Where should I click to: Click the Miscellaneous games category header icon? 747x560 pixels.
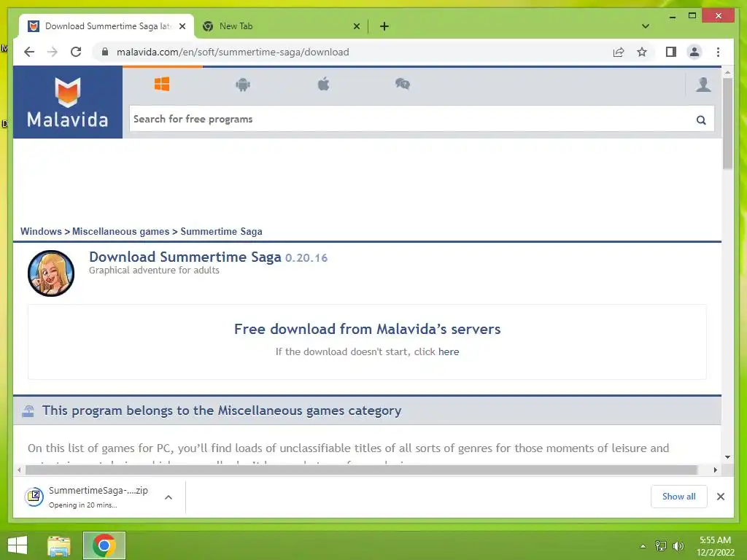[x=28, y=411]
